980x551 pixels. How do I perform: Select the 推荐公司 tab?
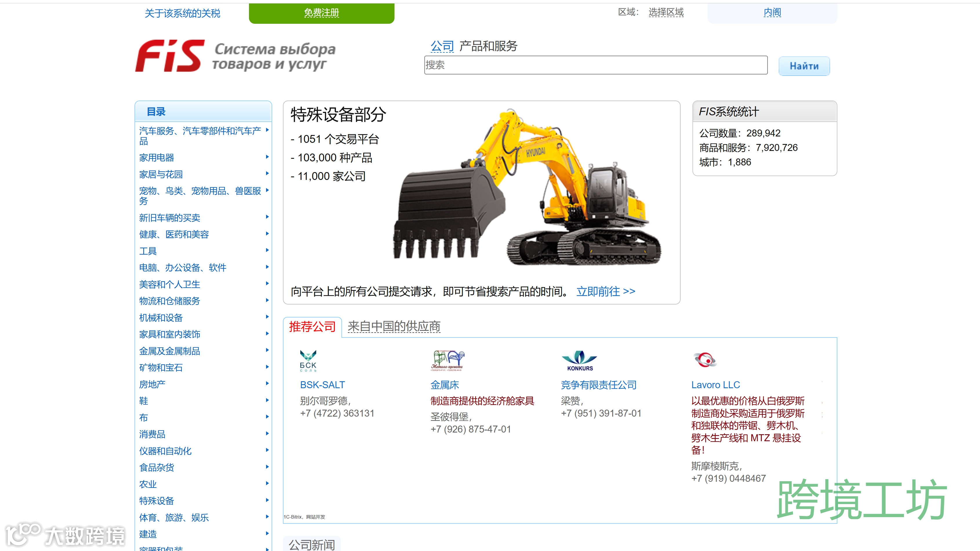[x=312, y=326]
